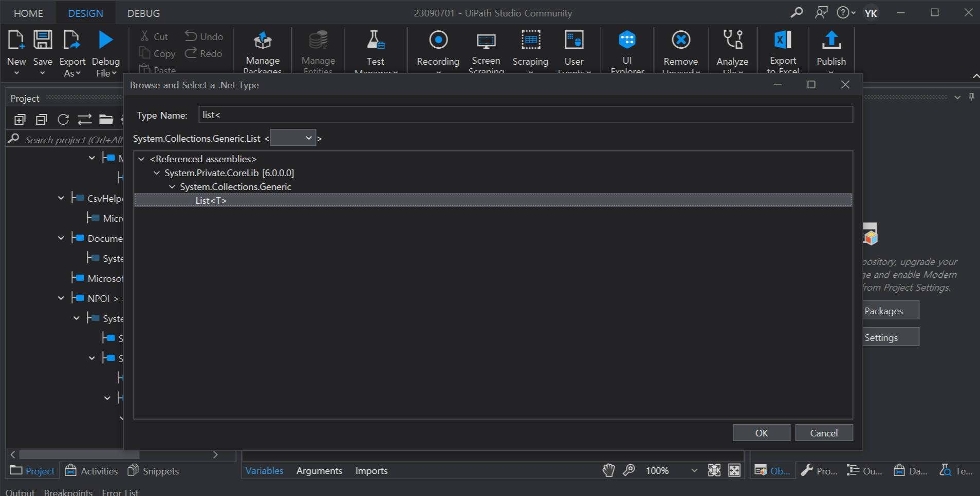980x496 pixels.
Task: Switch to DEBUG tab
Action: click(144, 13)
